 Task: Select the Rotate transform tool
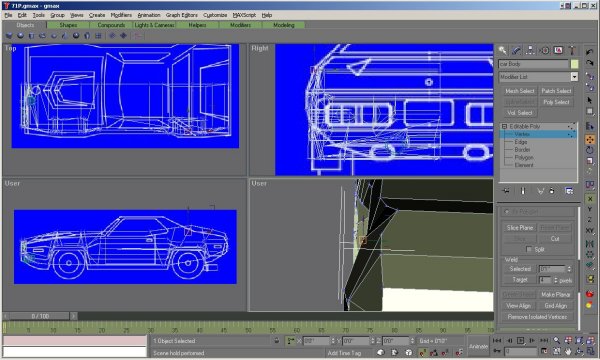point(590,150)
